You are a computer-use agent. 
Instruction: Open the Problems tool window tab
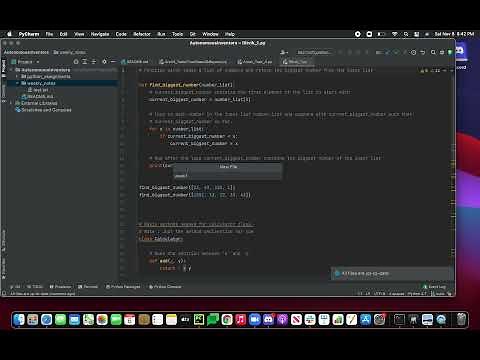tap(60, 287)
